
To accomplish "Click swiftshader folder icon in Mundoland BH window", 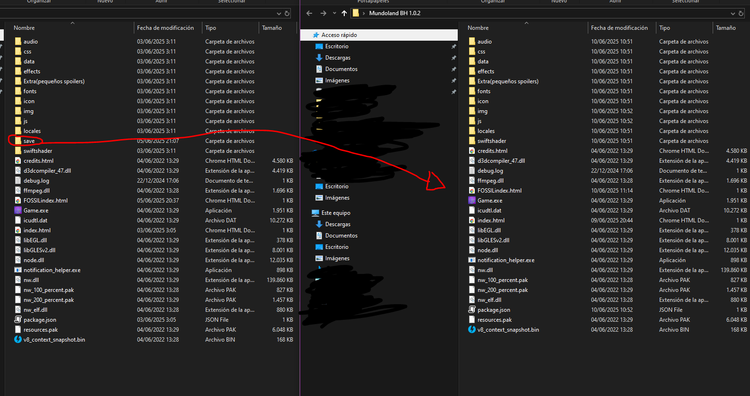I will click(x=472, y=141).
